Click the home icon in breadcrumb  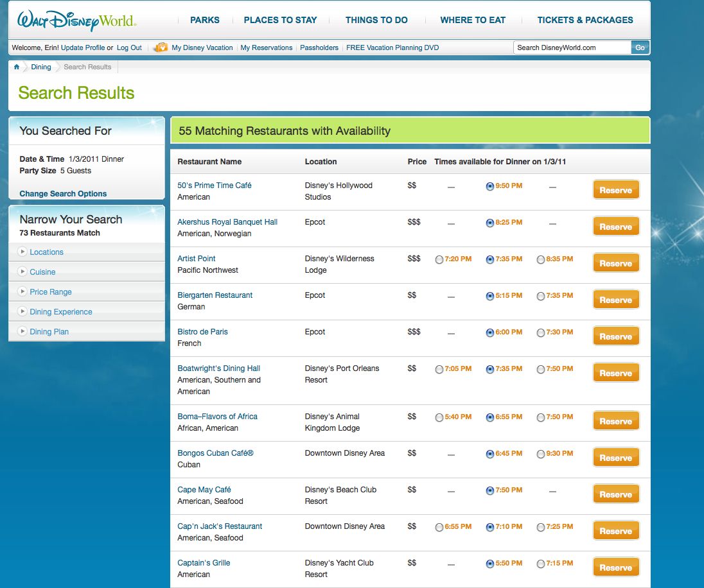coord(17,67)
